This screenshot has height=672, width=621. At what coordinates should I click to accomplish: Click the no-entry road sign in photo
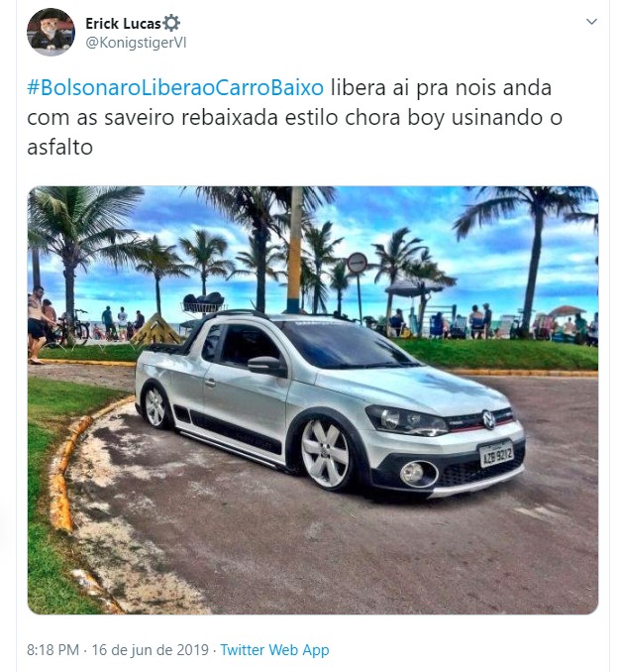tap(358, 263)
